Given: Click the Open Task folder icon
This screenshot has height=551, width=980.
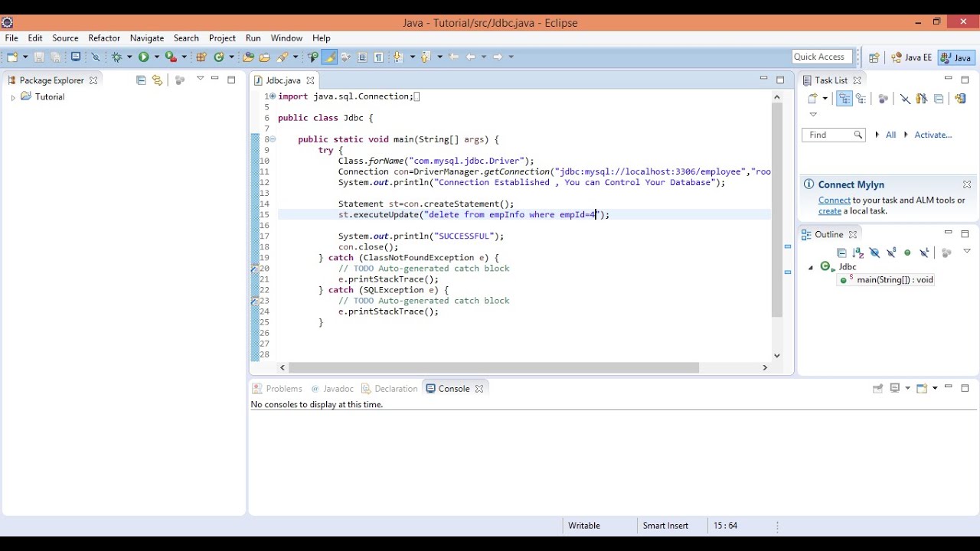Looking at the screenshot, I should tap(264, 57).
